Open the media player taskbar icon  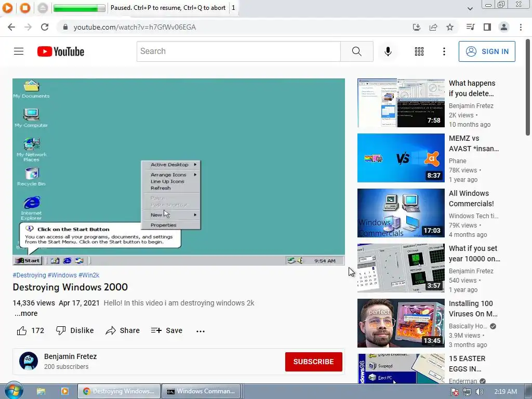click(x=65, y=391)
